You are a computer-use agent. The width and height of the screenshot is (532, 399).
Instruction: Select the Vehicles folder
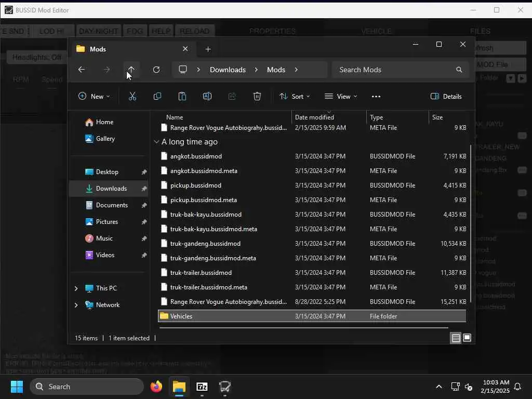point(312,316)
